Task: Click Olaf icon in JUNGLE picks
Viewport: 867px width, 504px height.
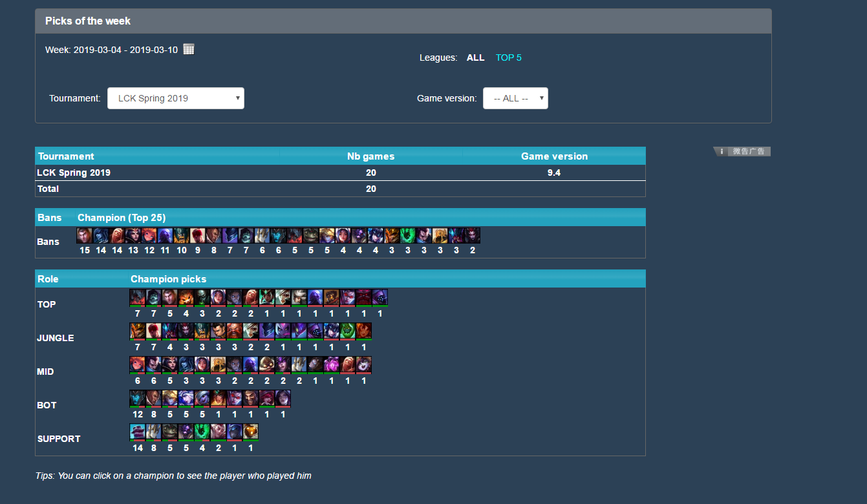Action: pyautogui.click(x=202, y=331)
